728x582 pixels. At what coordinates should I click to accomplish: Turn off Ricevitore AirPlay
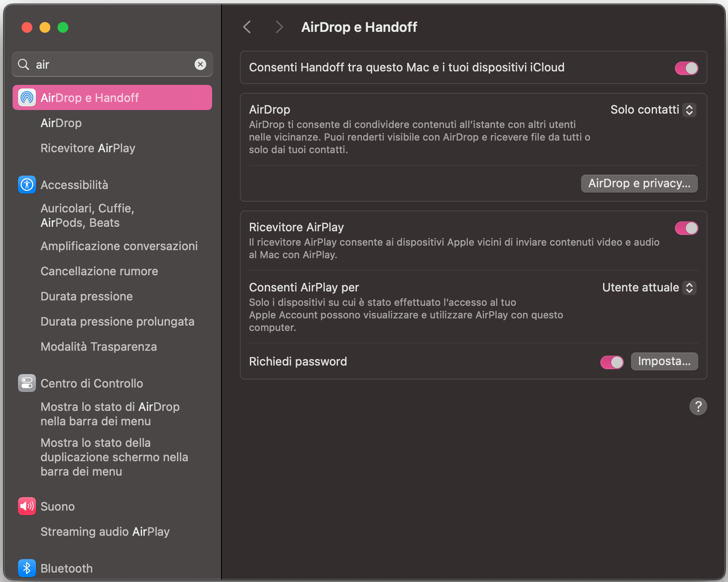pyautogui.click(x=686, y=228)
